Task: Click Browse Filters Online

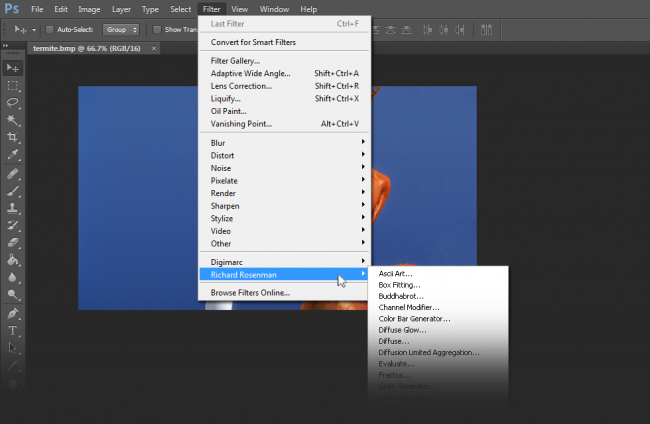Action: [285, 293]
